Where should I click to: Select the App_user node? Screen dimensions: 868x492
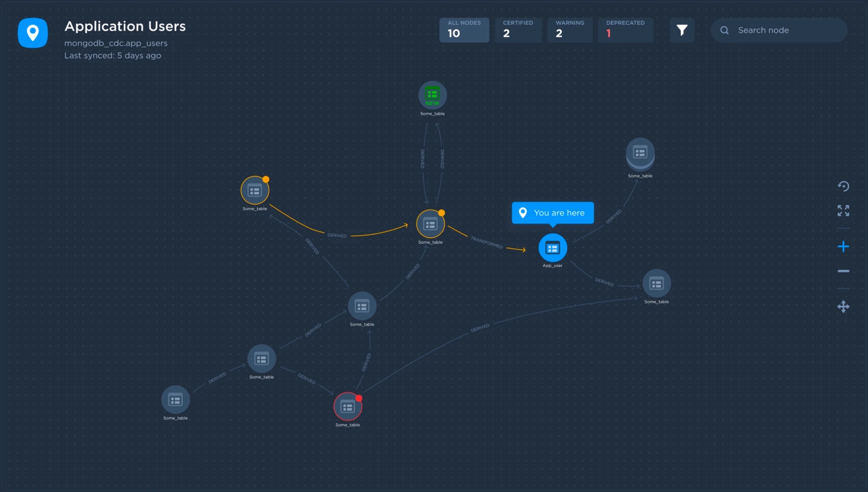pyautogui.click(x=552, y=248)
